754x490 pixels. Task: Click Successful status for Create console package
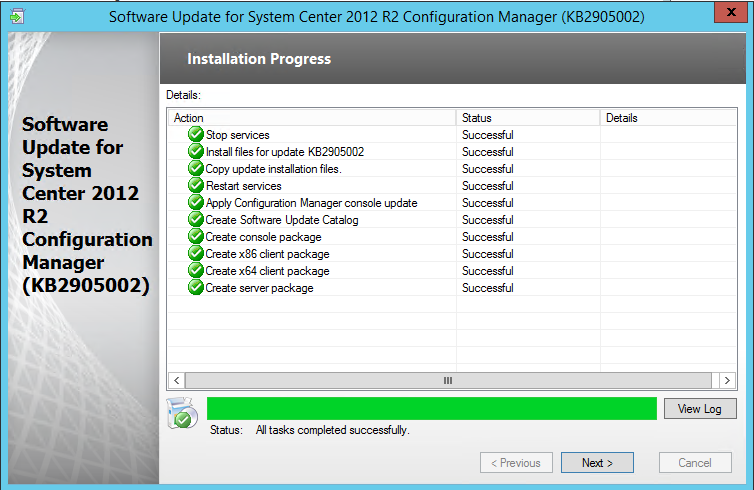click(x=488, y=237)
